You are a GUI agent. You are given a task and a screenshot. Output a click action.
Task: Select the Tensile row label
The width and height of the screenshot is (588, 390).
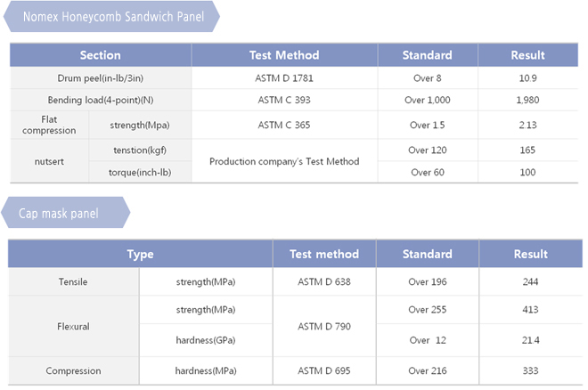point(73,281)
